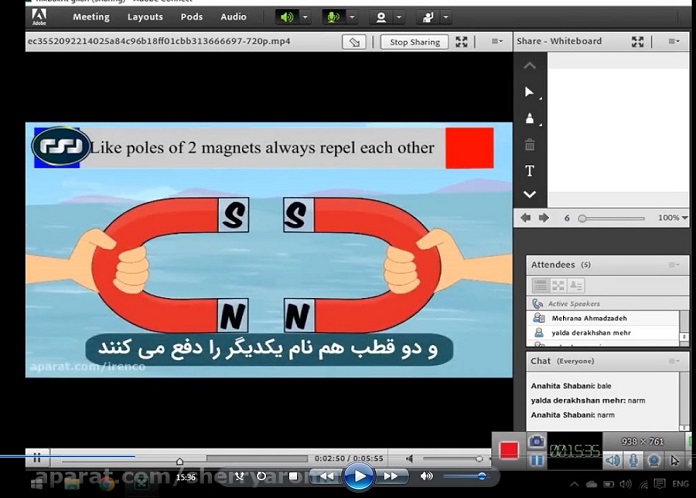Make the Share Whiteboard pod full screen

click(x=638, y=42)
